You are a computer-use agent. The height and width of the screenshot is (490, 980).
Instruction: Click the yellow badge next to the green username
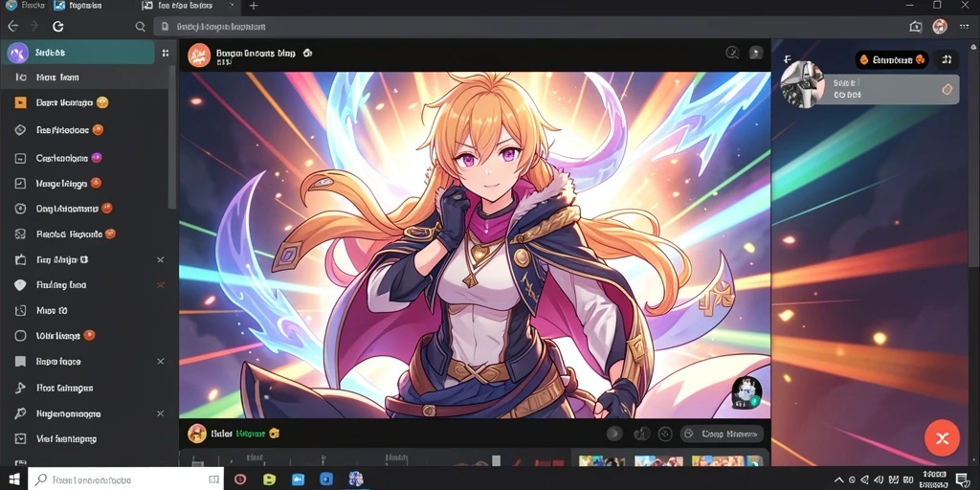tap(274, 434)
